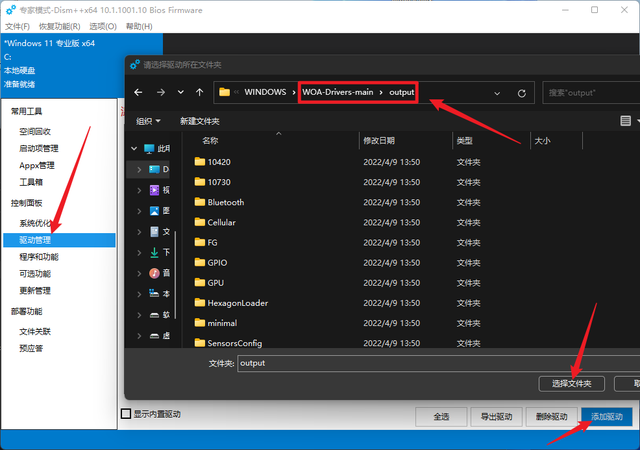Click 添加驱动 button
The height and width of the screenshot is (450, 640).
pyautogui.click(x=607, y=417)
